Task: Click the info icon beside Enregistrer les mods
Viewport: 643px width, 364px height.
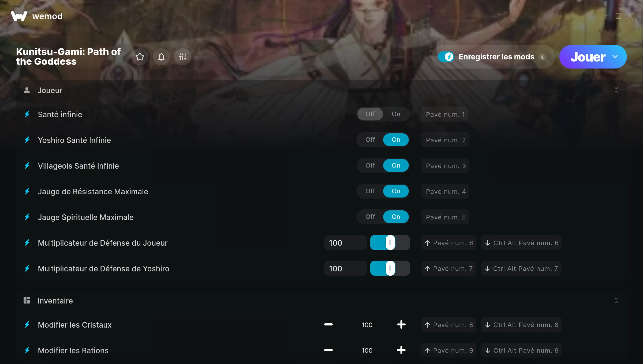Action: click(x=542, y=57)
